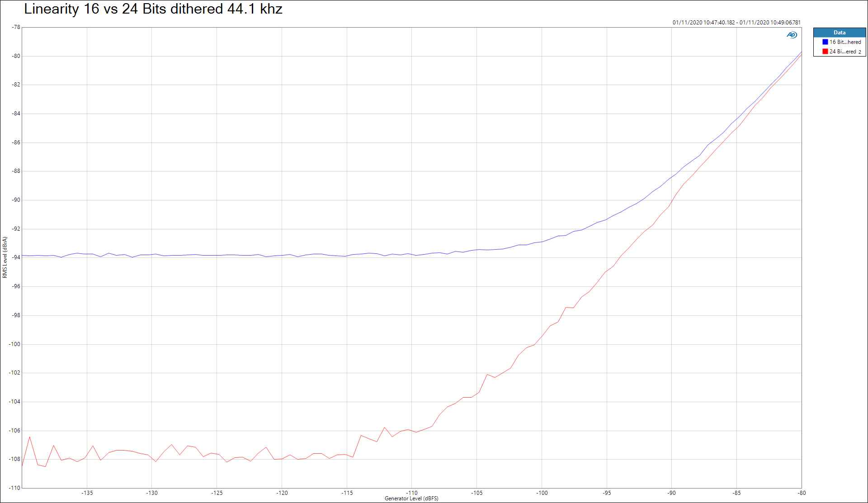Image resolution: width=868 pixels, height=503 pixels.
Task: Click the blue 16 Bit legend swatch
Action: point(825,42)
